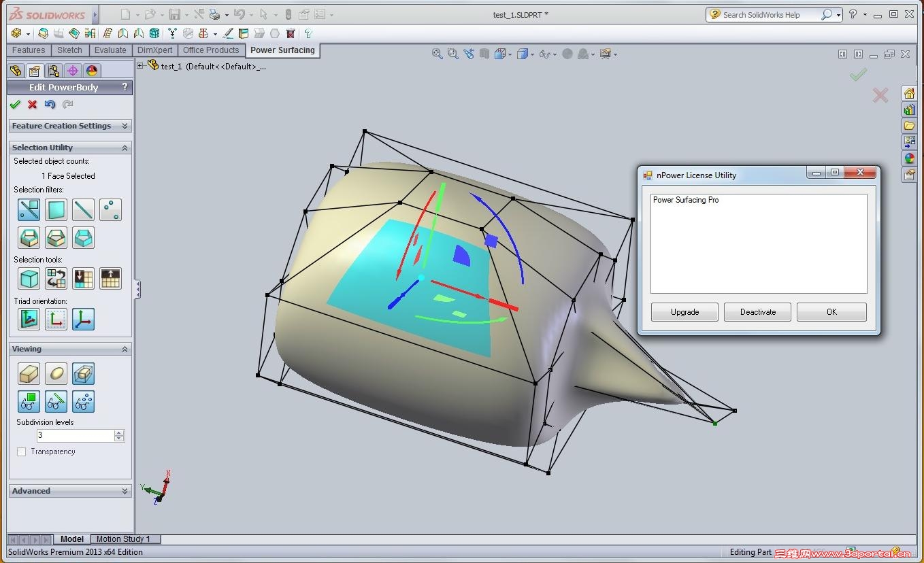The image size is (924, 563).
Task: Expand the test_1 tree node
Action: pos(140,66)
